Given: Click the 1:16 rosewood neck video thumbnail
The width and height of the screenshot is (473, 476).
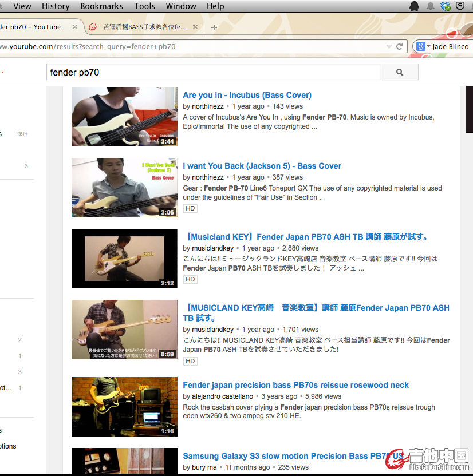Looking at the screenshot, I should point(124,407).
